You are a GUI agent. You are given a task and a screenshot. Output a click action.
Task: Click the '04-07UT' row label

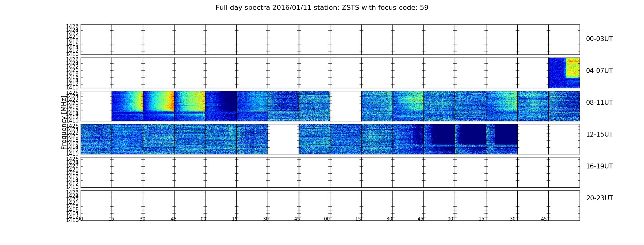pos(600,71)
